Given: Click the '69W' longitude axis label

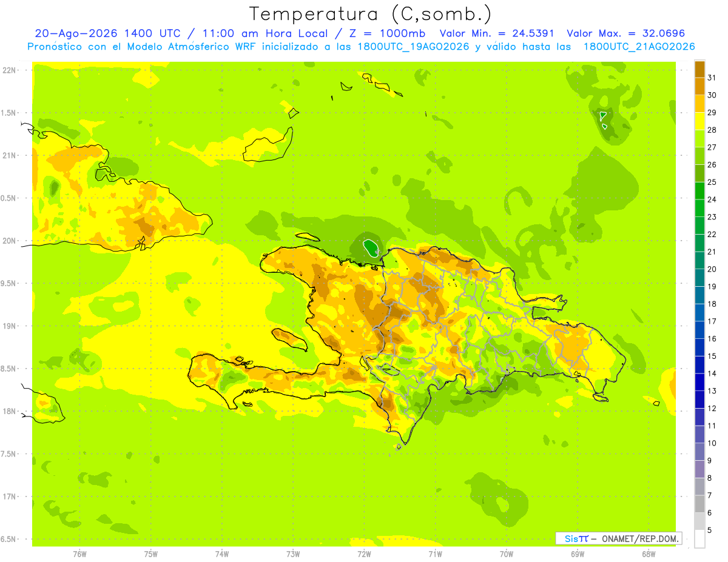Looking at the screenshot, I should point(578,554).
